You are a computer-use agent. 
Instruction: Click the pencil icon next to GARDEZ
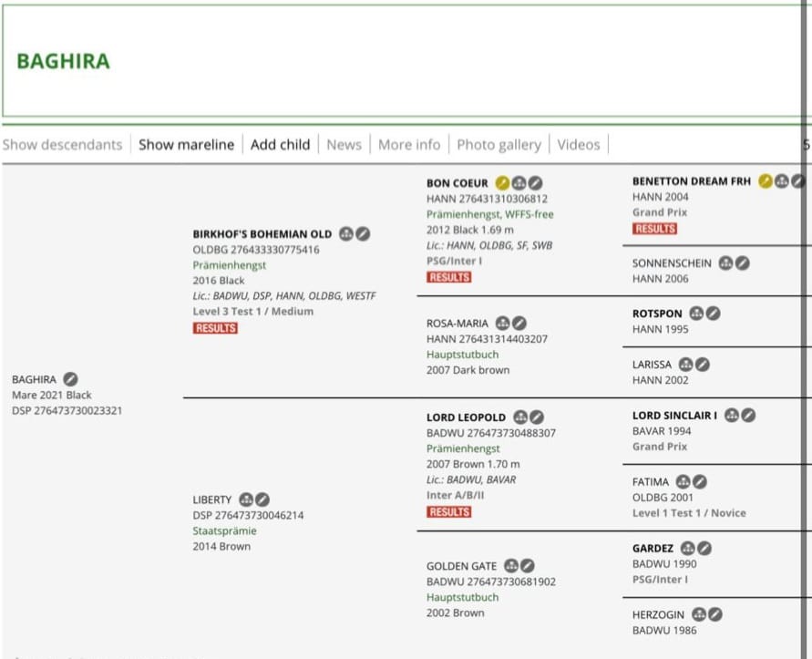[704, 549]
